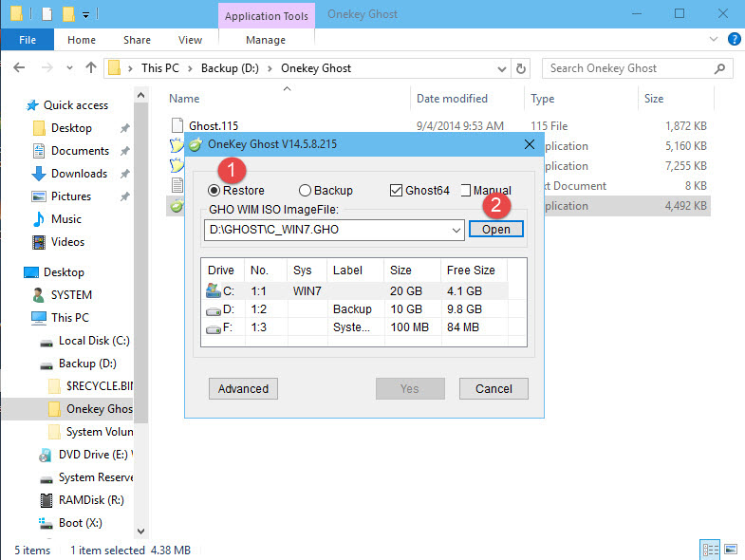Open Local Disk (C:) in the sidebar
Image resolution: width=745 pixels, height=560 pixels.
(94, 341)
